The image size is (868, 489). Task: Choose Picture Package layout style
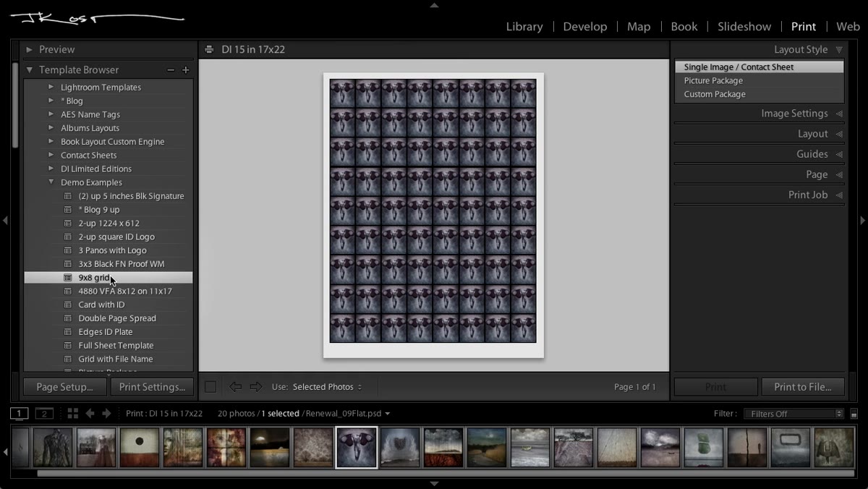(759, 80)
